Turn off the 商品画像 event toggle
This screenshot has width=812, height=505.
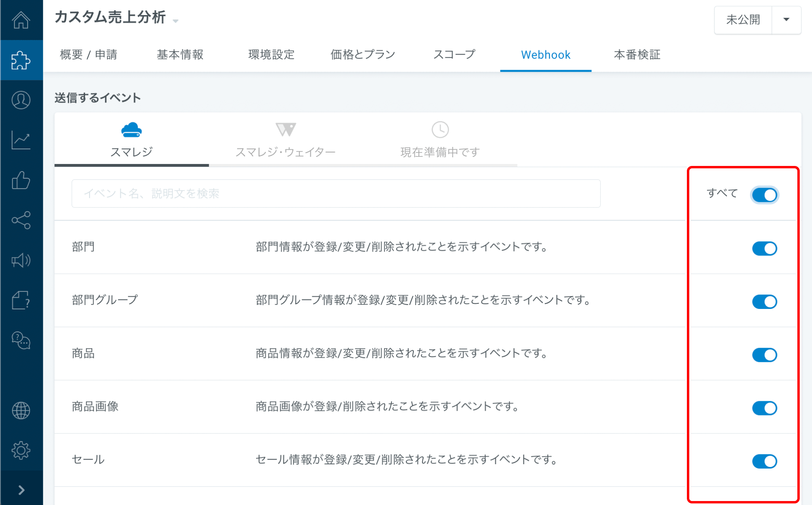tap(764, 408)
